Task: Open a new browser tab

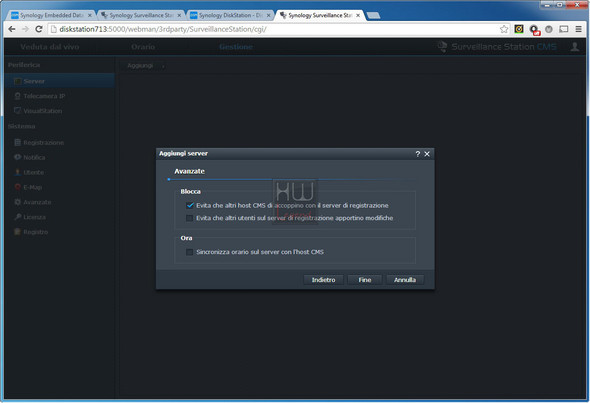Action: 373,15
